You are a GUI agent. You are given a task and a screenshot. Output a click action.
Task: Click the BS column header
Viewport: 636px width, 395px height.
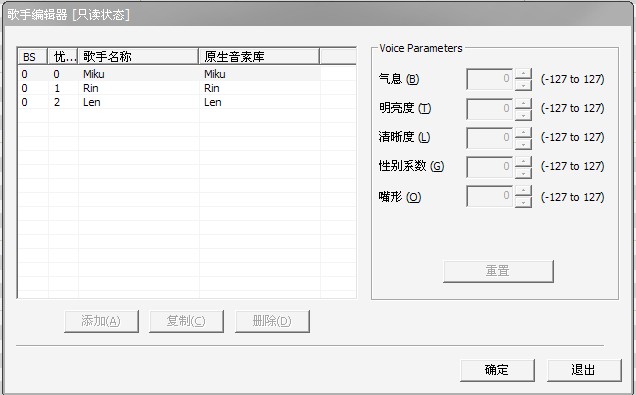(x=33, y=56)
